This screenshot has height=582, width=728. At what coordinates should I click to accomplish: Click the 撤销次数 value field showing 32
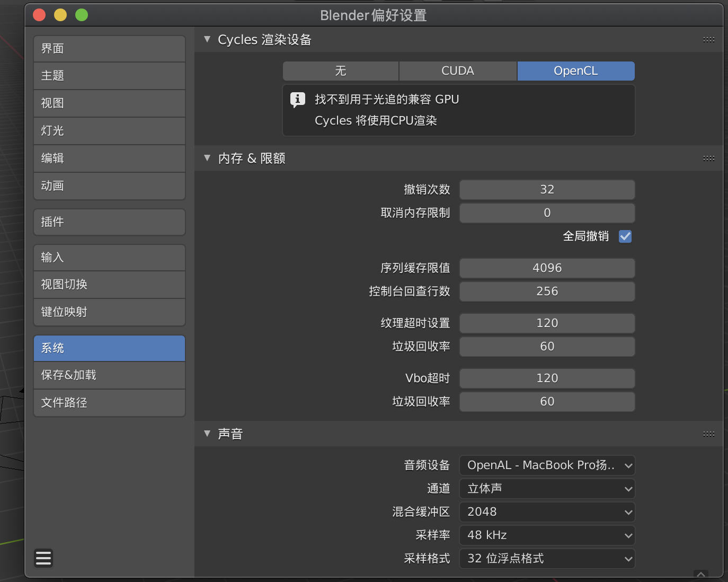pyautogui.click(x=547, y=190)
